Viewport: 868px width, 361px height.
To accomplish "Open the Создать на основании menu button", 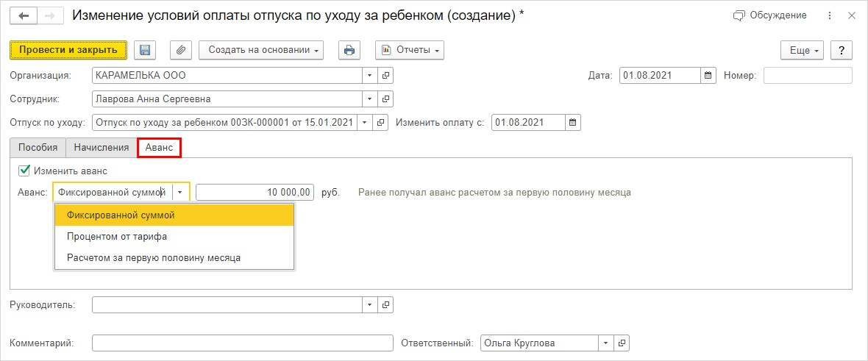I will pyautogui.click(x=261, y=50).
